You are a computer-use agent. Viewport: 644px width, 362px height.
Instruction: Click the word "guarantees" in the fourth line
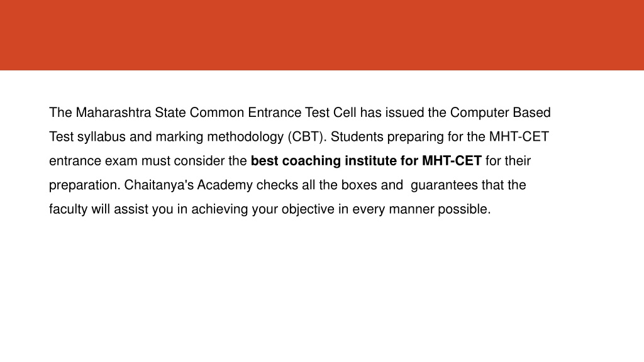pyautogui.click(x=444, y=185)
